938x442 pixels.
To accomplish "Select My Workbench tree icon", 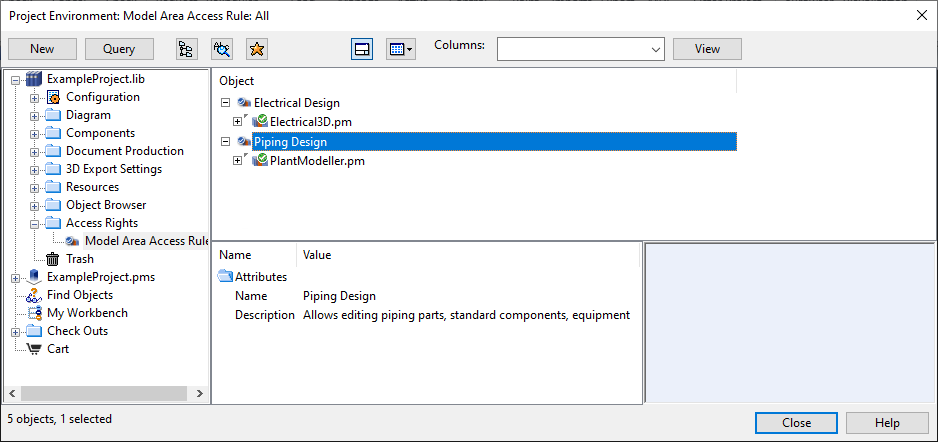I will (x=34, y=313).
